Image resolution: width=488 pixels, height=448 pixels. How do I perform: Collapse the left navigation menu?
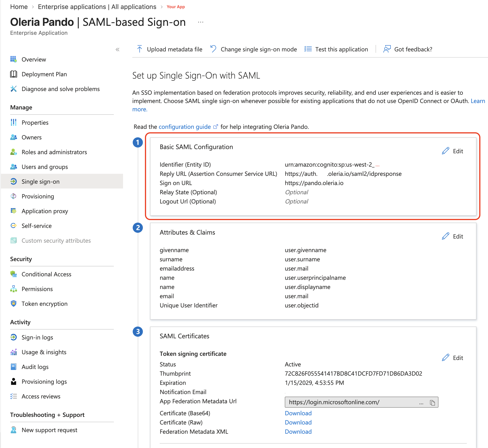118,50
